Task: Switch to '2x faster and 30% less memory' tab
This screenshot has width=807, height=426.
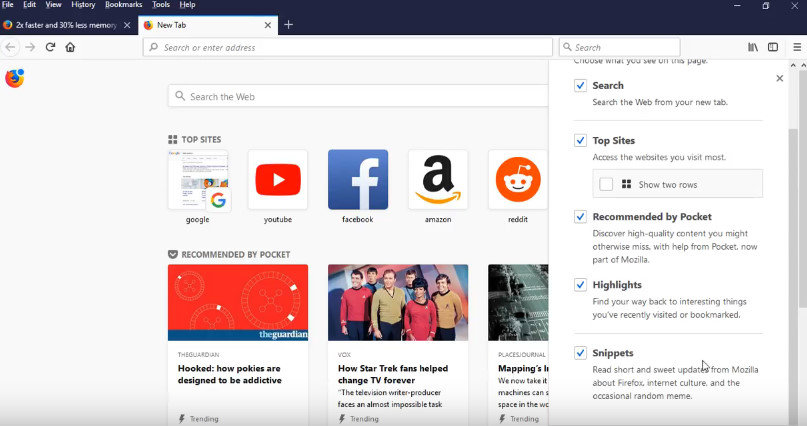Action: click(x=66, y=25)
